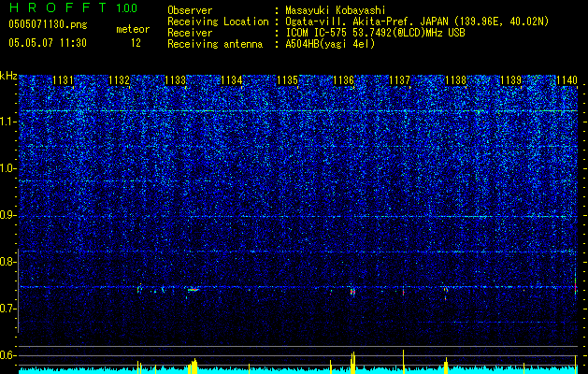Viewport: 588px width, 374px height.
Task: Click the 1.1 frequency axis label
Action: point(7,122)
